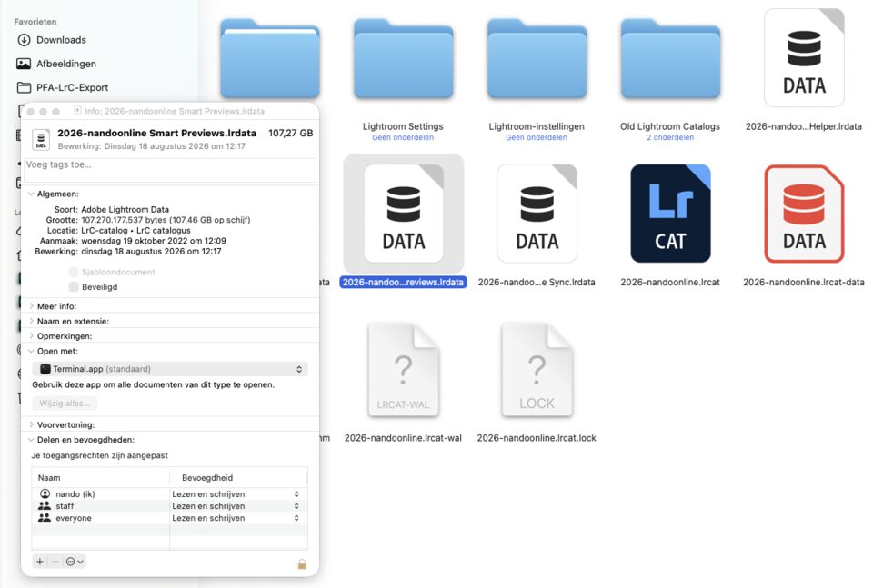This screenshot has width=873, height=588.
Task: Click the Locatie path text
Action: pos(135,230)
